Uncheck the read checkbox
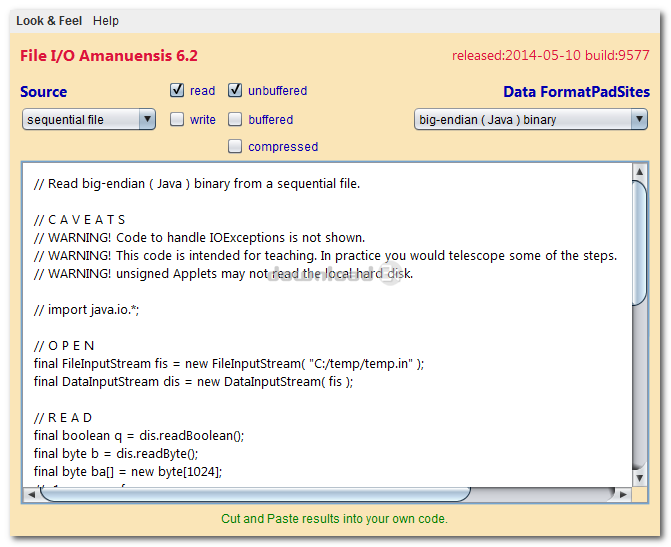This screenshot has width=671, height=547. tap(177, 90)
